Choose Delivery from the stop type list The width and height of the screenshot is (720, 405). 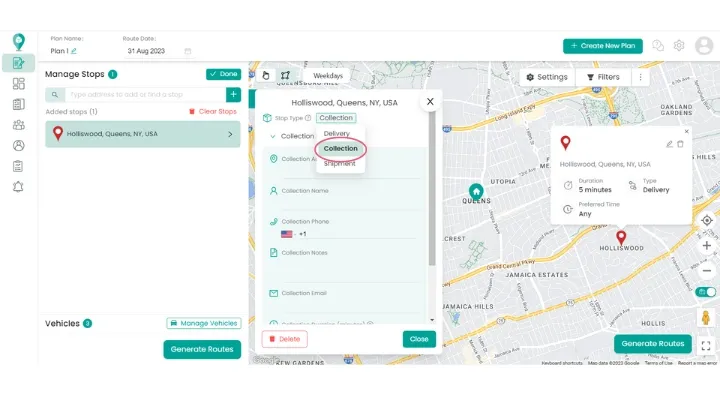tap(337, 133)
